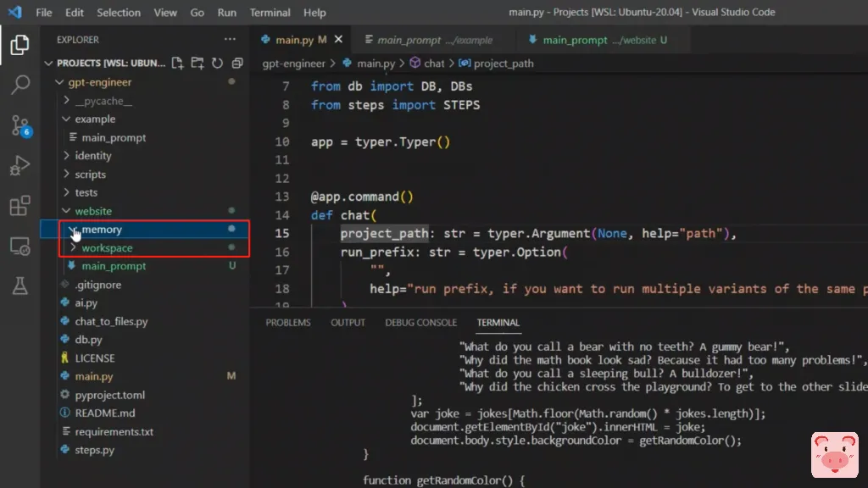Open the Run menu
Viewport: 868px width, 488px height.
[x=226, y=12]
